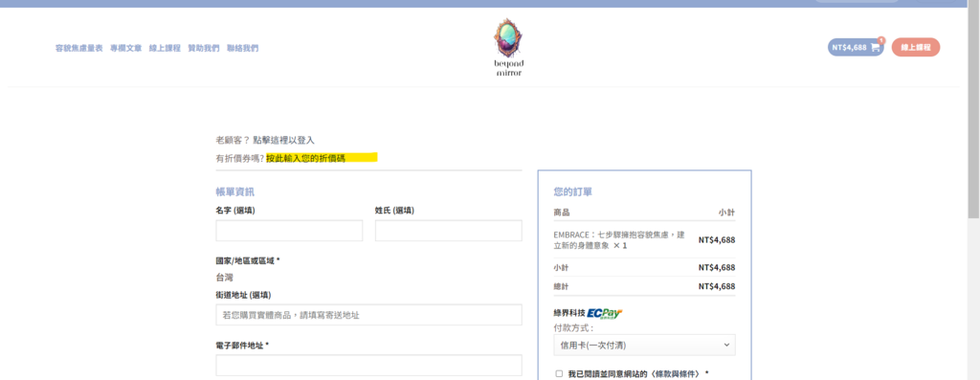Focus the 姓氏 (選填) input field
The image size is (980, 380).
[448, 231]
